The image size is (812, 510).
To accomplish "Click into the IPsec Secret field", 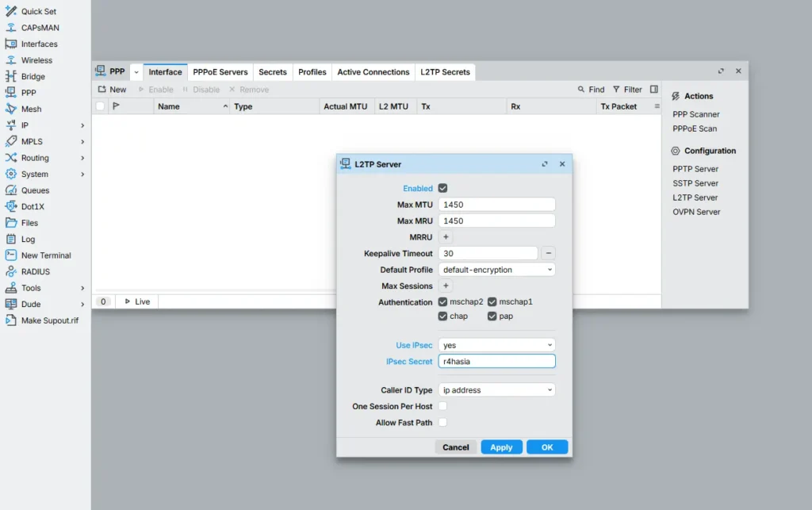I will 496,362.
